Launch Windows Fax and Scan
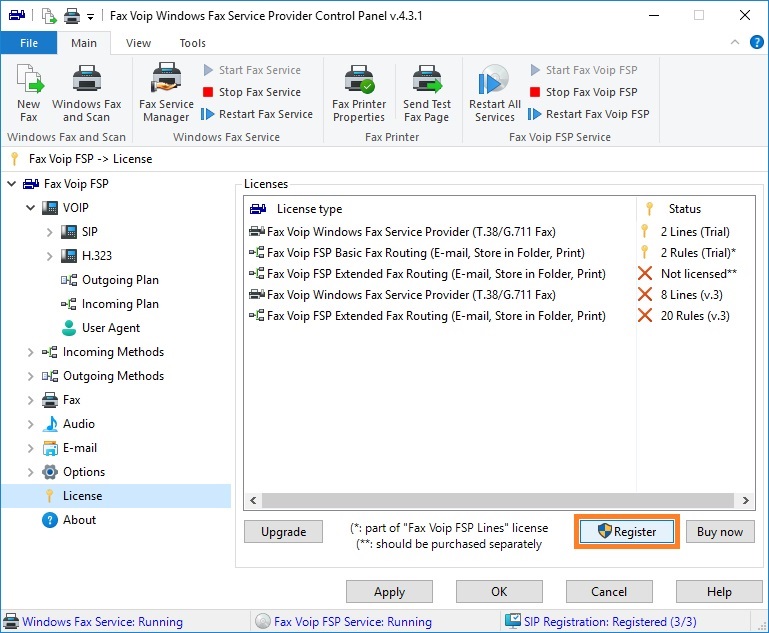The width and height of the screenshot is (769, 633). click(86, 93)
